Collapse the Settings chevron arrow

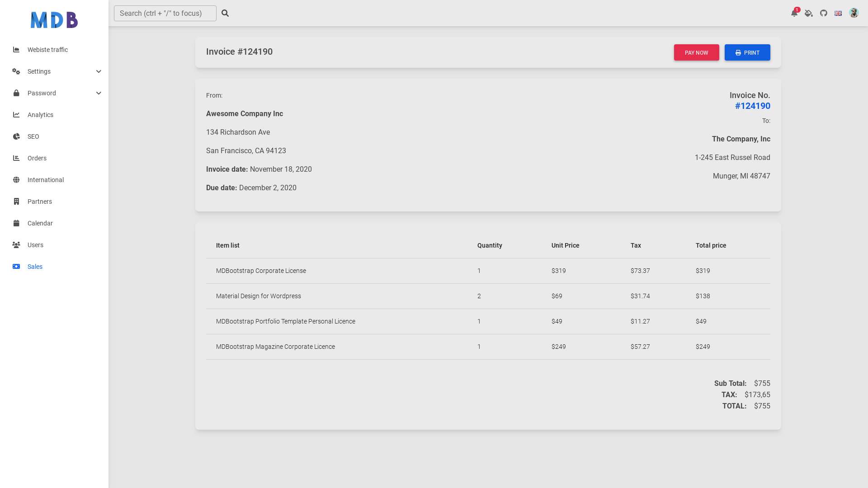pos(99,71)
